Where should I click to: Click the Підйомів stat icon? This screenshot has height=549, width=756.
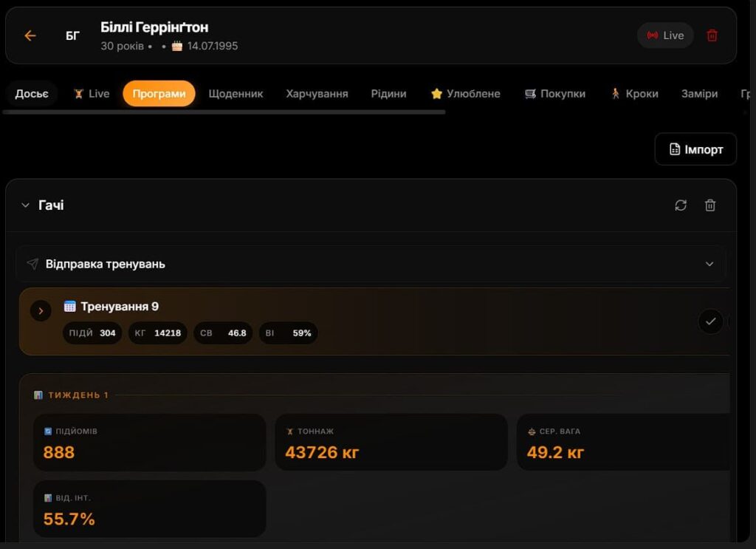[48, 432]
